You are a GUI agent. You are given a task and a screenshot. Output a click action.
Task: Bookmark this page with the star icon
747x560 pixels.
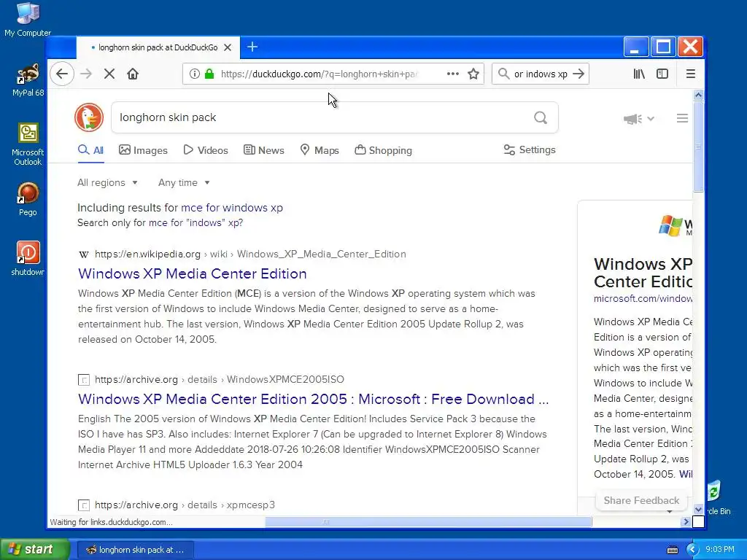(473, 74)
